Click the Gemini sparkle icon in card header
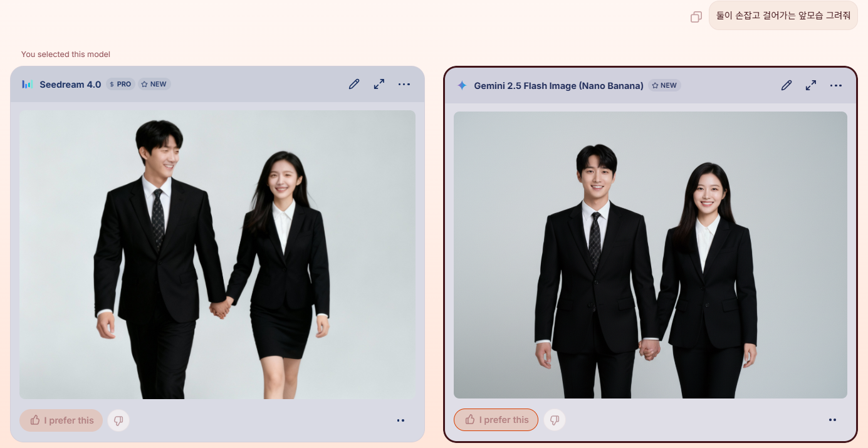This screenshot has width=868, height=448. tap(462, 85)
